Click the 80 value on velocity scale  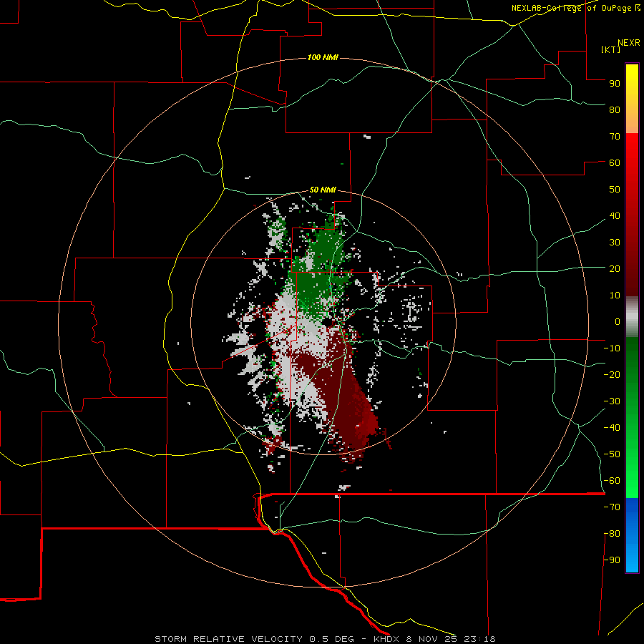point(615,109)
